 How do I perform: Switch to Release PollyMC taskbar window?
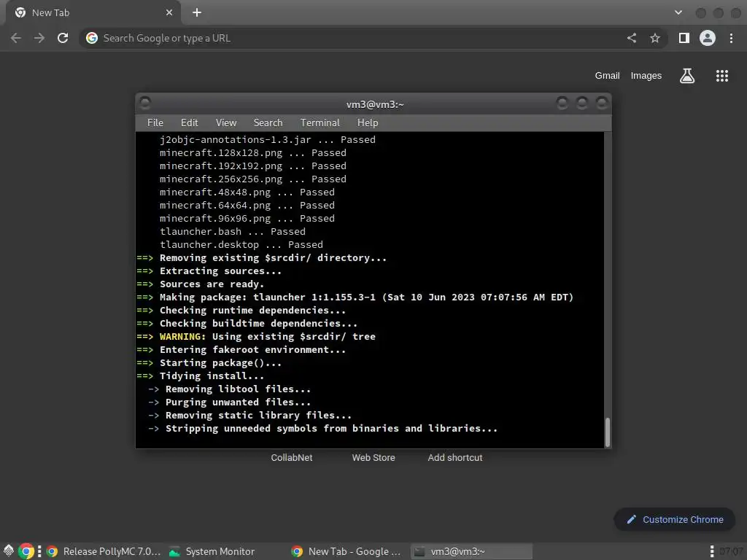104,551
